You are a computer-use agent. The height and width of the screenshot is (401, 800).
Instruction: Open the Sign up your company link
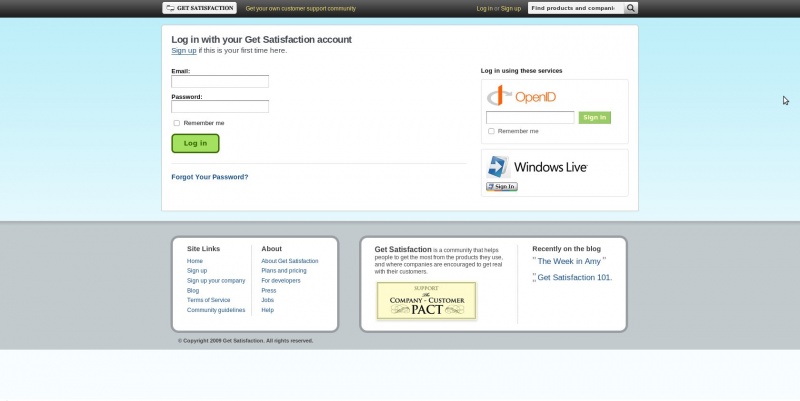[x=216, y=281]
